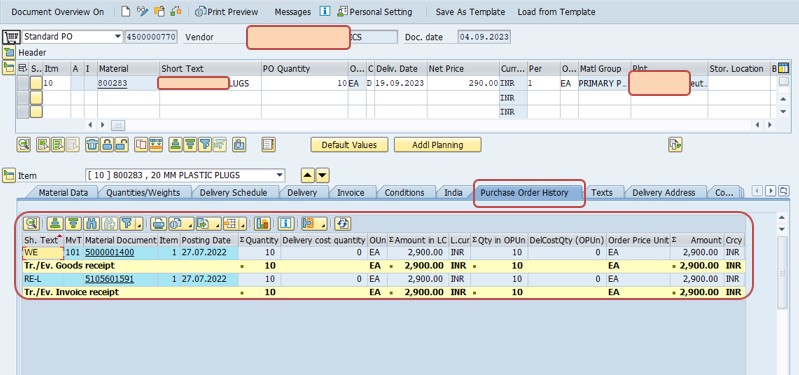Click the Print Preview icon button
799x375 pixels.
click(x=227, y=11)
